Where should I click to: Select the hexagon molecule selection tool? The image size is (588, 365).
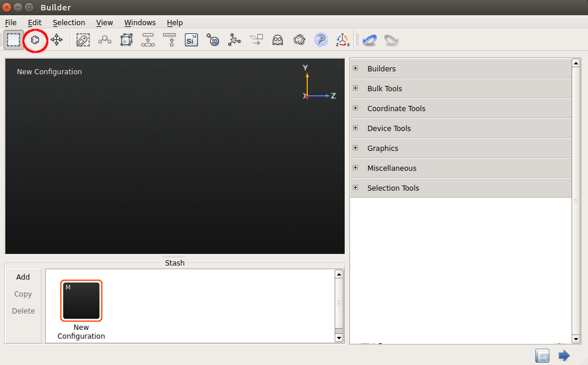[35, 40]
